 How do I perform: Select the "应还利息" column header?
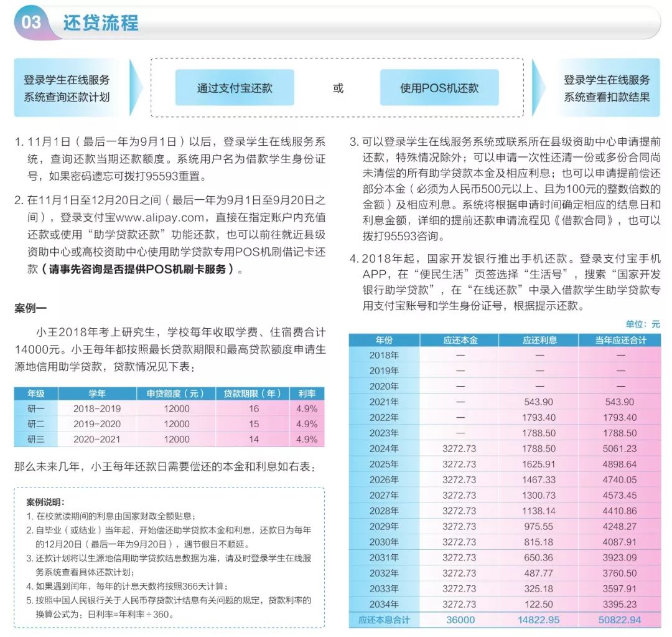[x=539, y=340]
